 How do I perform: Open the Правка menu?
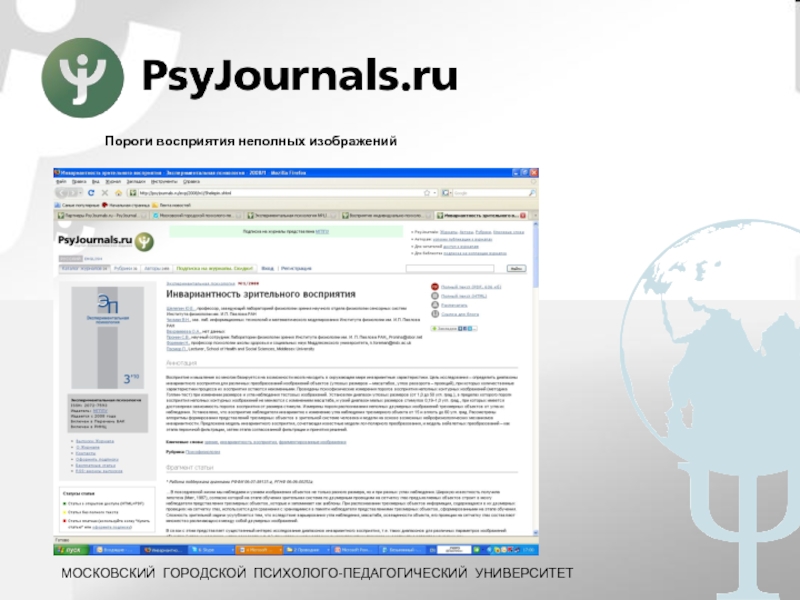(79, 182)
